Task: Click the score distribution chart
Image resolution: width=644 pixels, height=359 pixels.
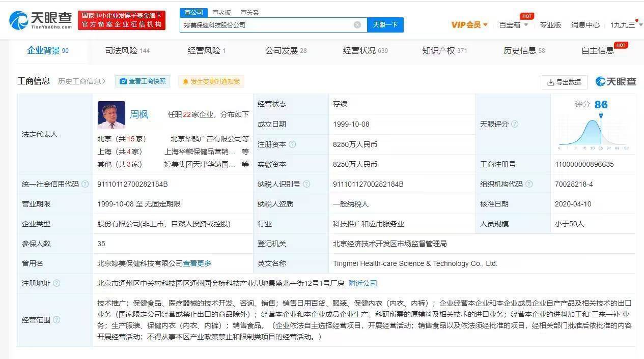Action: point(593,131)
